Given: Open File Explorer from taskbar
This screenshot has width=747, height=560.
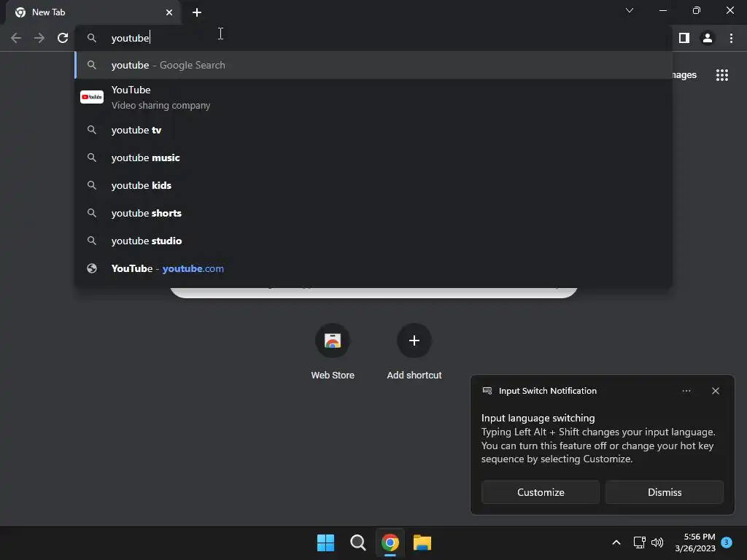Looking at the screenshot, I should 422,542.
